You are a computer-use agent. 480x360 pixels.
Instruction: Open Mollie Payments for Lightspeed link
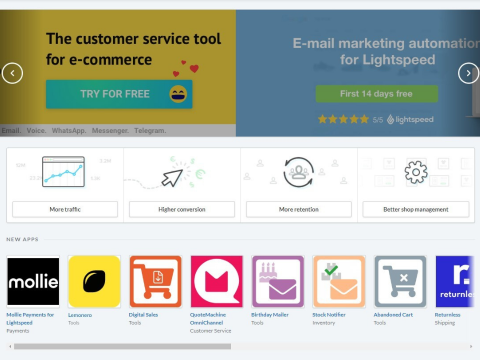30,319
